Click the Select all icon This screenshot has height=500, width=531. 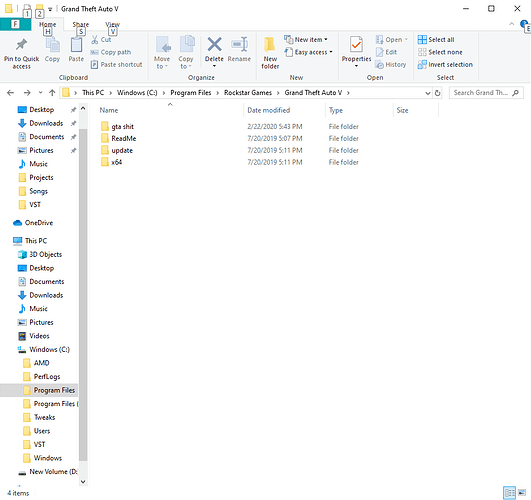tap(422, 40)
